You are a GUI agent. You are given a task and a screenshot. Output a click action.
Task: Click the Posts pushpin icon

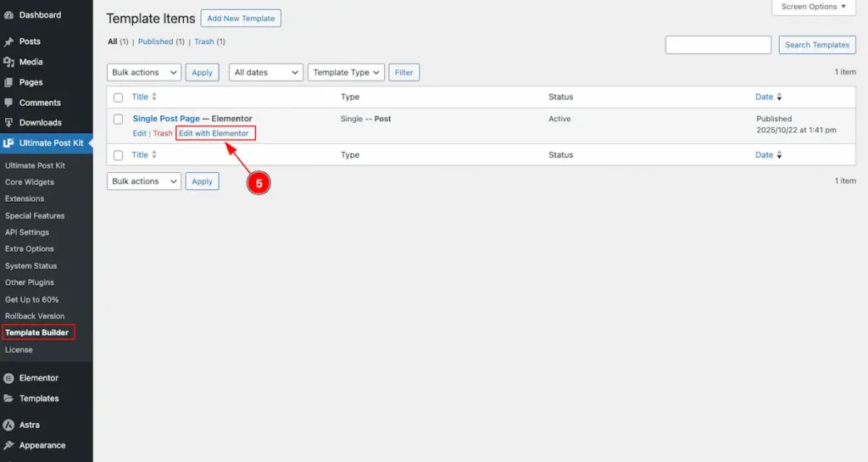click(8, 42)
